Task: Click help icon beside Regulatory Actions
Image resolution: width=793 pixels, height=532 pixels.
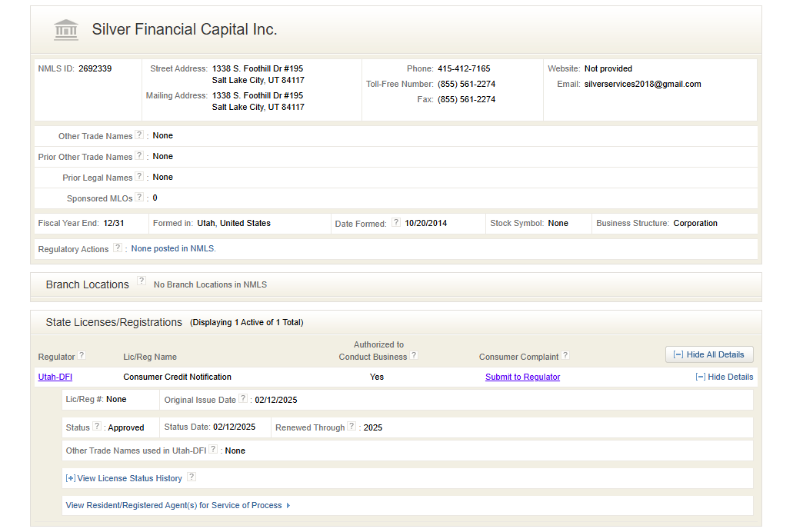Action: pos(118,248)
